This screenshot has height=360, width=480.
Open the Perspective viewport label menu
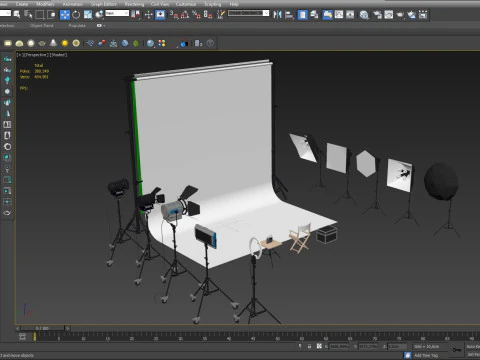point(36,55)
